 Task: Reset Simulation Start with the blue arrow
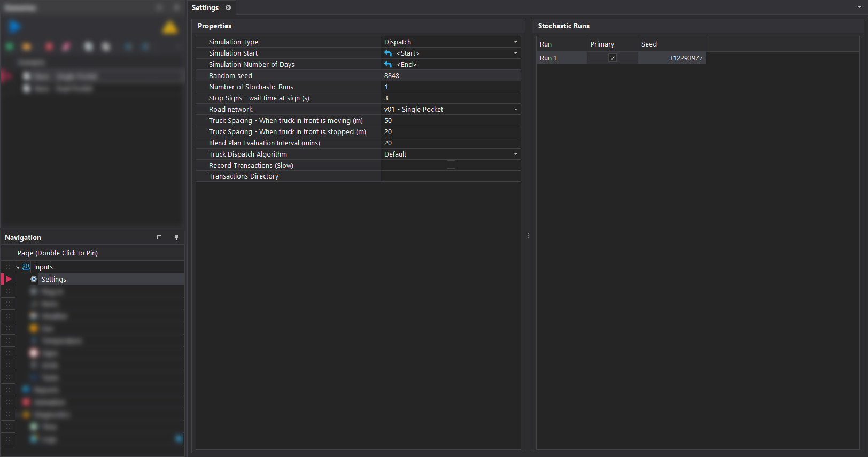click(388, 53)
